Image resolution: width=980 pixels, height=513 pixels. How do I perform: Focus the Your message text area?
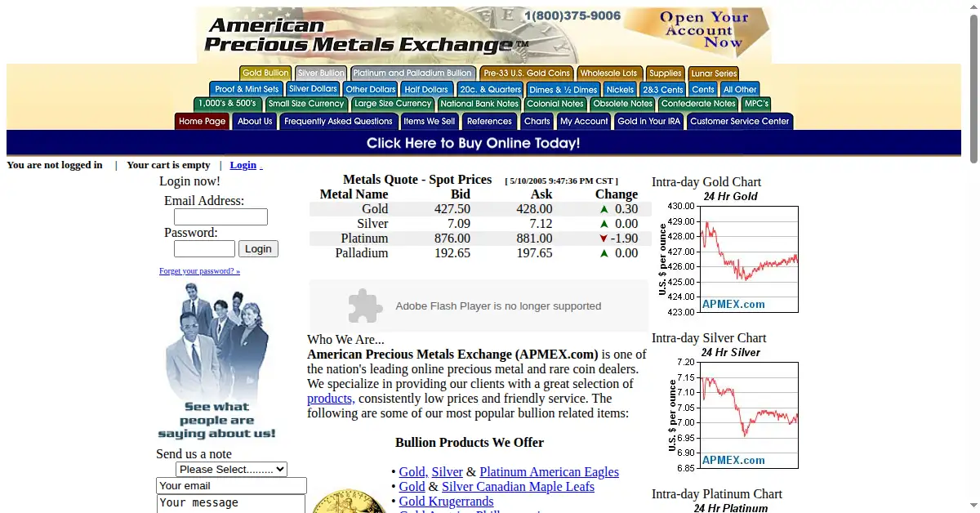[x=231, y=504]
